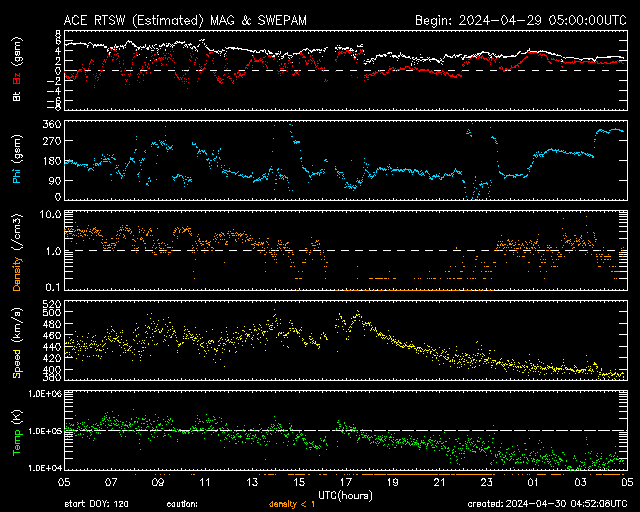Image resolution: width=640 pixels, height=512 pixels.
Task: Click the "11" hour label on the time axis
Action: (x=205, y=483)
